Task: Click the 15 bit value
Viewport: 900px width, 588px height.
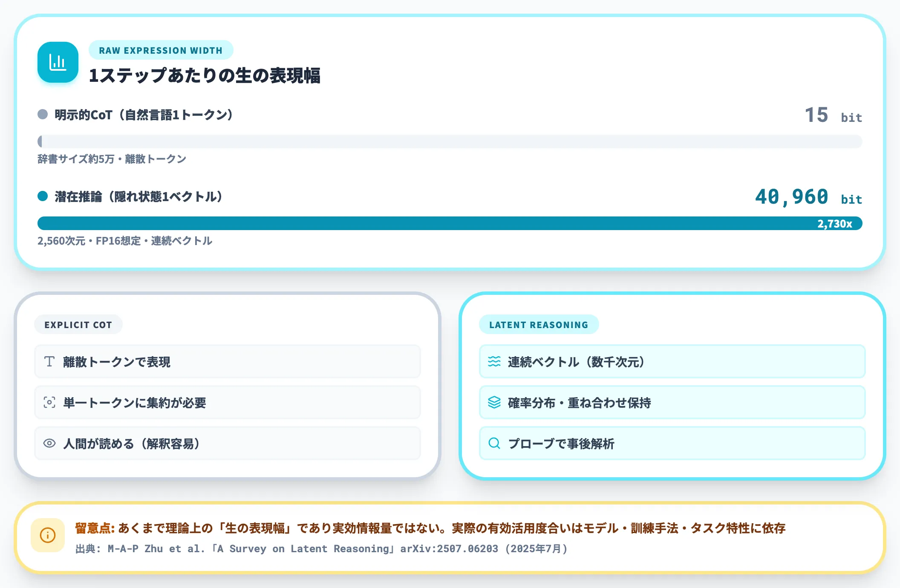Action: click(833, 115)
